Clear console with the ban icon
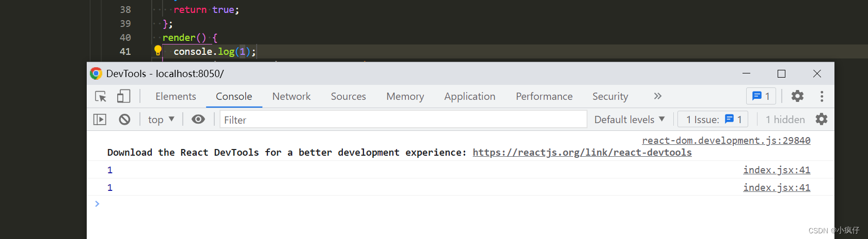Image resolution: width=868 pixels, height=239 pixels. [x=124, y=119]
